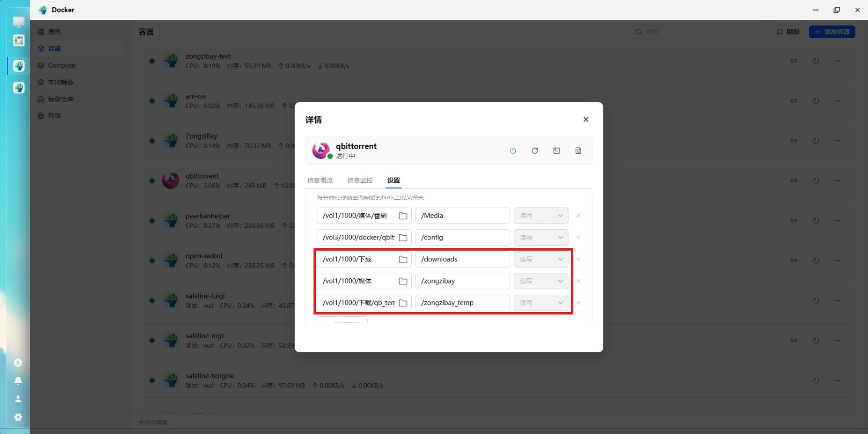Open more options for qbittorrent list row

[x=838, y=180]
